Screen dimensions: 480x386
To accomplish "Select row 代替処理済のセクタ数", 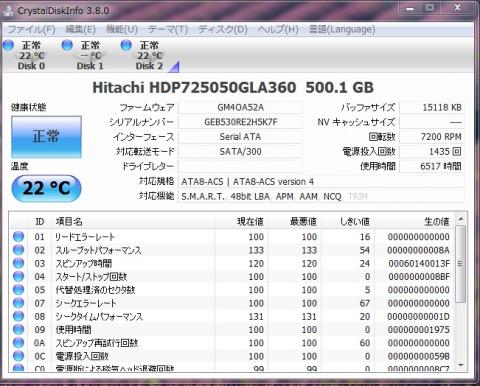I will click(232, 290).
